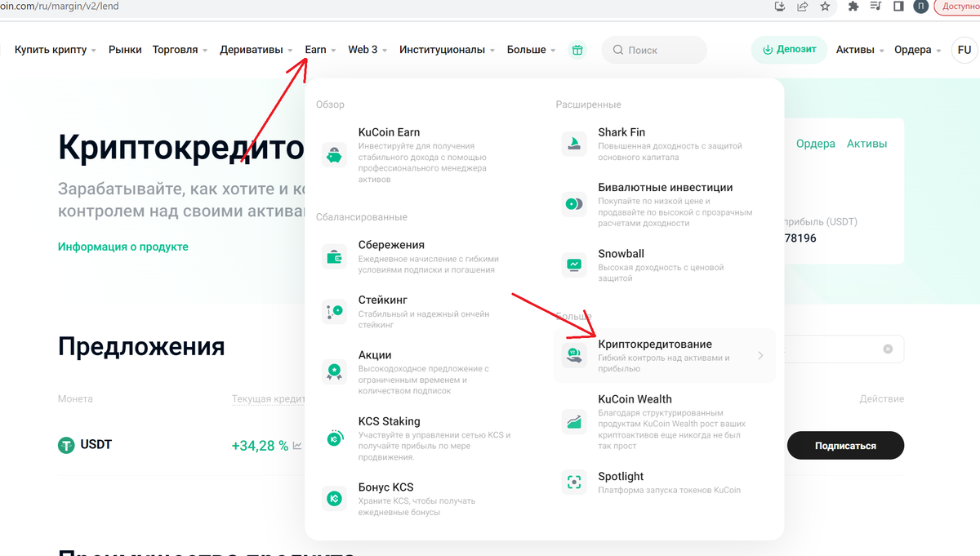The width and height of the screenshot is (980, 556).
Task: Click the Криптокредитование V2 hand icon
Action: coord(574,355)
